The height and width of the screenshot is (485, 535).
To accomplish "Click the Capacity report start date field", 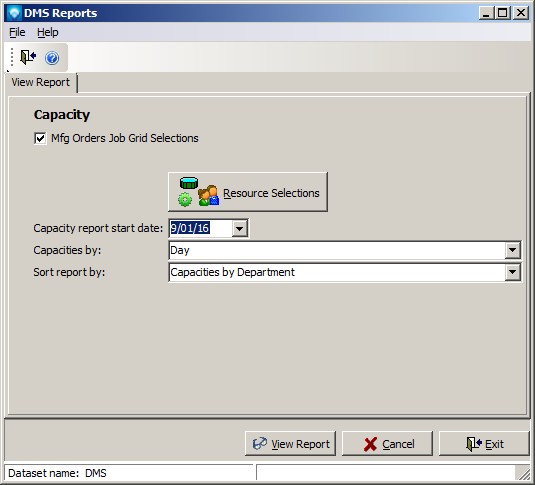I will click(201, 228).
